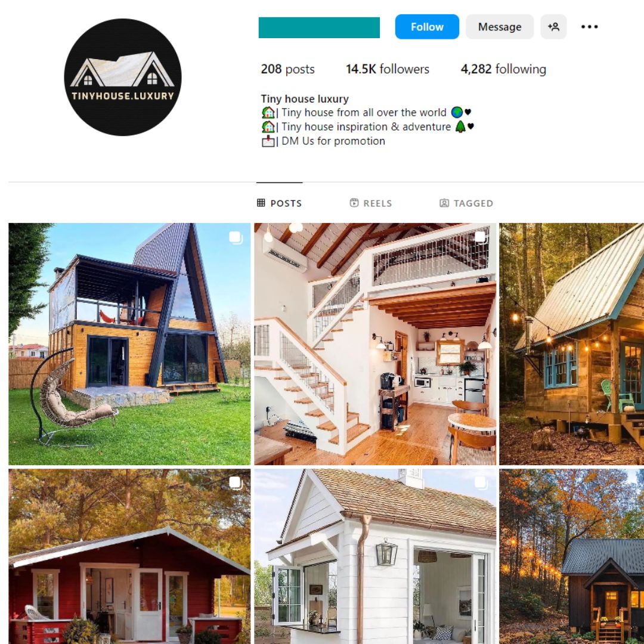Viewport: 644px width, 644px height.
Task: Open the three-dots more options menu
Action: (x=589, y=27)
